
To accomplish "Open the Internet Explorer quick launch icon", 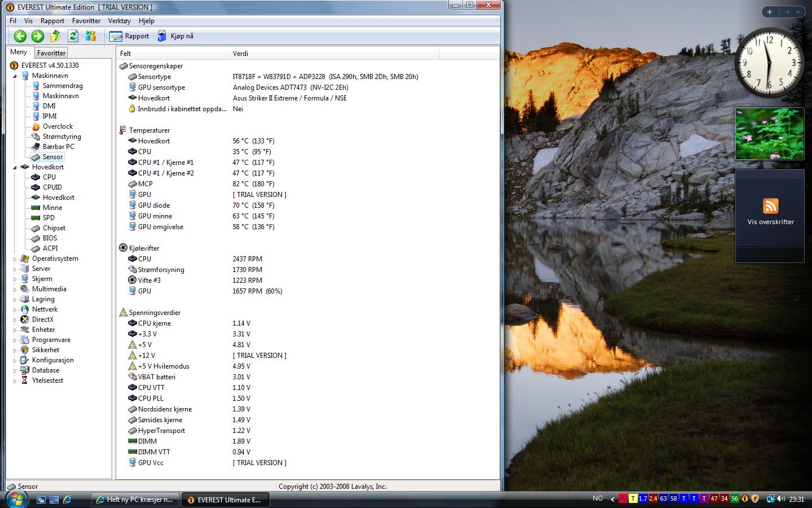I will click(x=67, y=500).
